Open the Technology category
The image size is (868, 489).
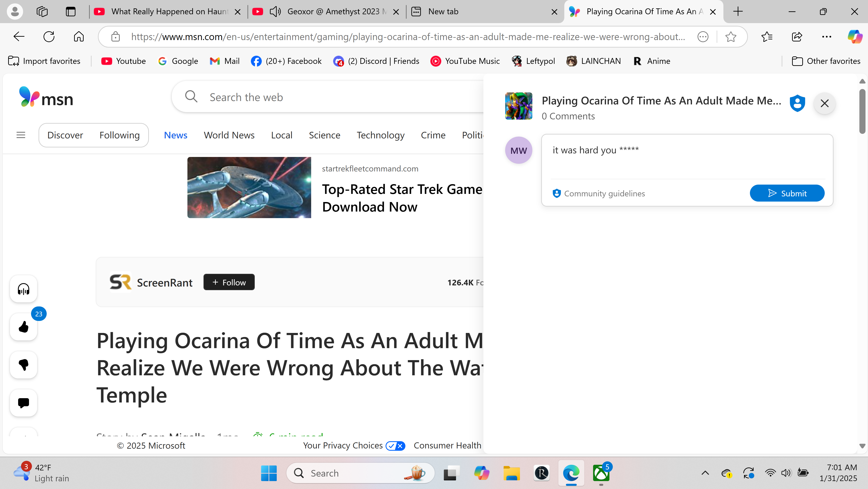point(381,135)
